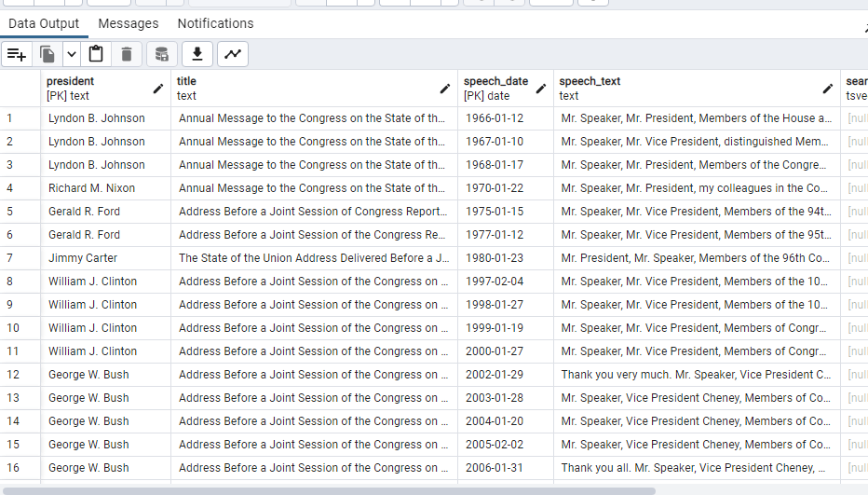The width and height of the screenshot is (868, 495).
Task: Click the Copy rows icon
Action: tap(47, 54)
